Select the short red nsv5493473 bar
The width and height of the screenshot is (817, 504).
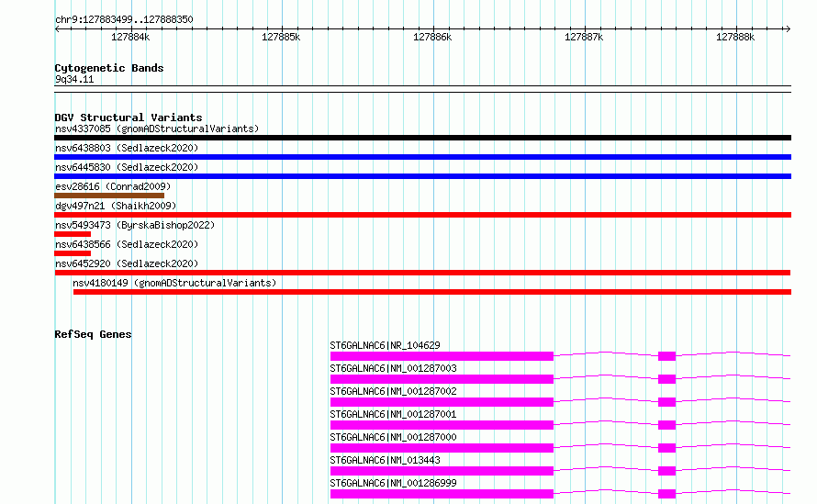click(73, 234)
